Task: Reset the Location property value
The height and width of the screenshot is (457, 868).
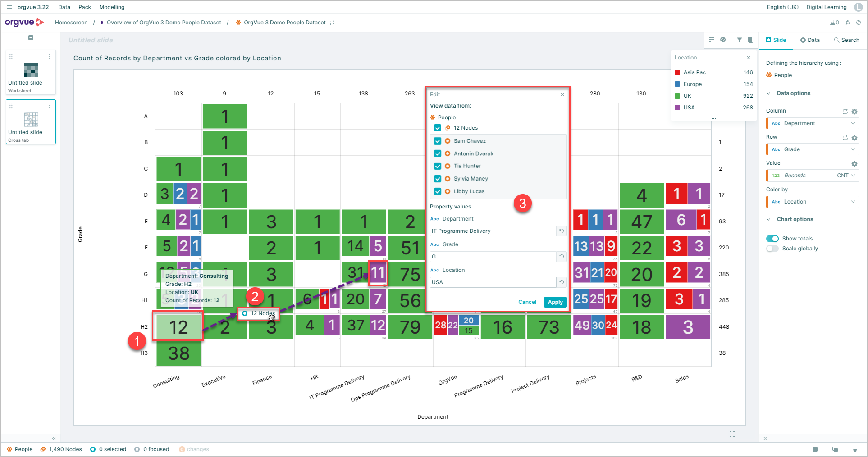Action: coord(562,282)
